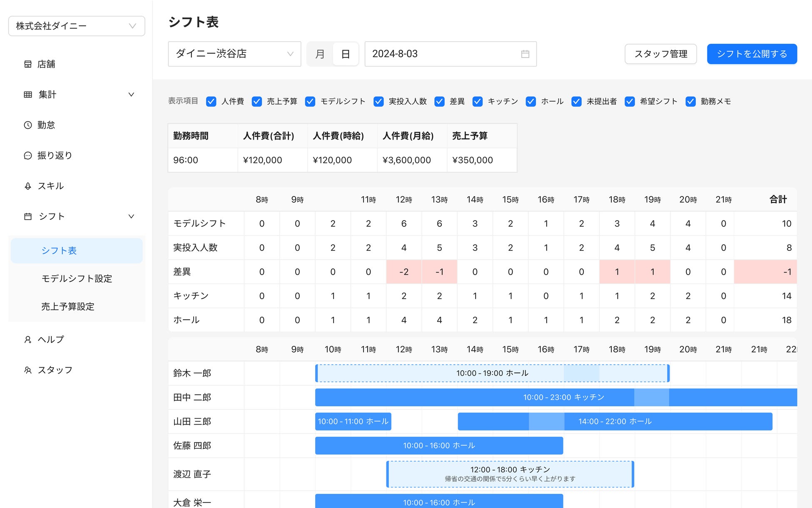
Task: Click the table icon beside 集計
Action: click(x=28, y=95)
